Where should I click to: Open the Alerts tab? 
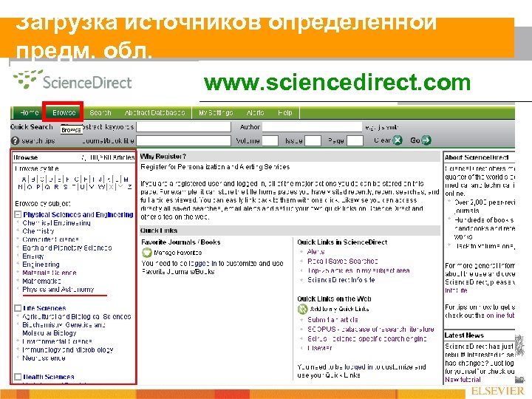[x=255, y=112]
